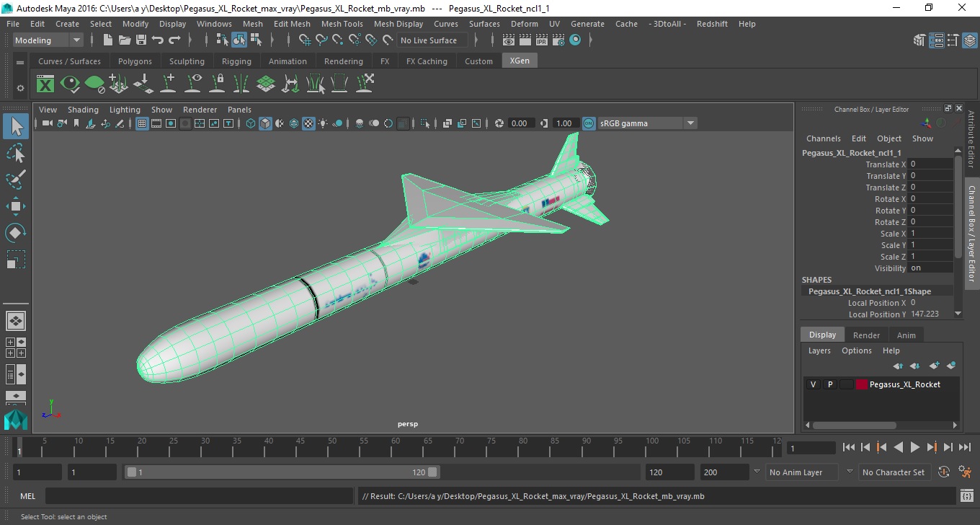
Task: Click the MEL script language button
Action: 28,496
